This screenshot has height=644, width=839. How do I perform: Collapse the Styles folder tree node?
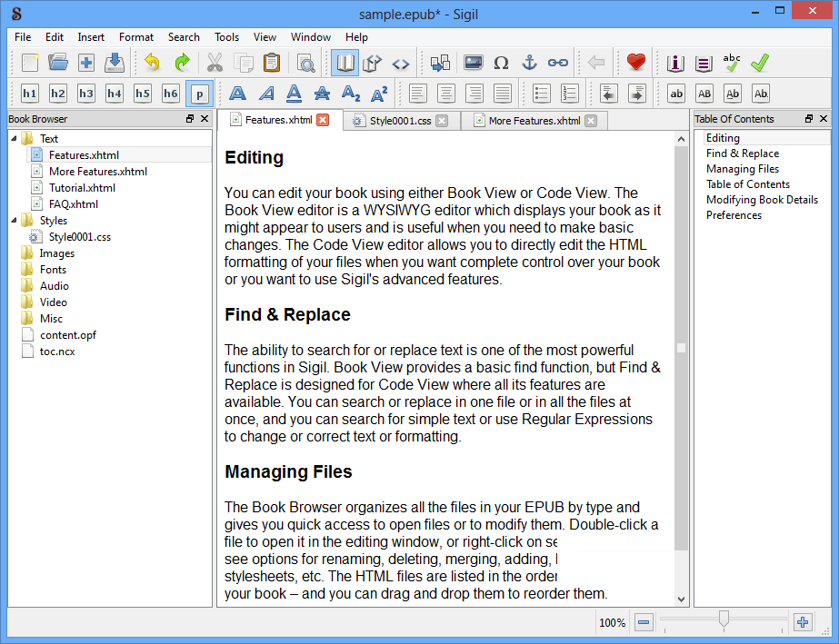pos(14,221)
